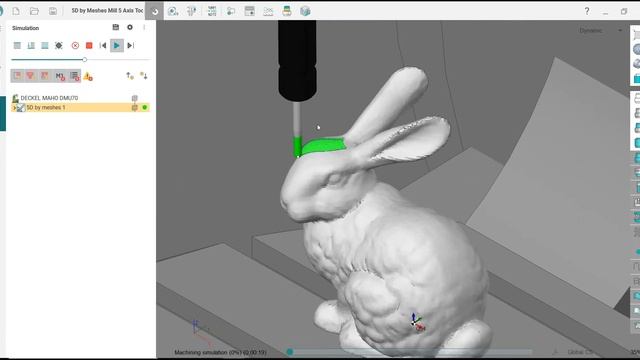Open help via the question mark
The width and height of the screenshot is (640, 360).
click(587, 11)
